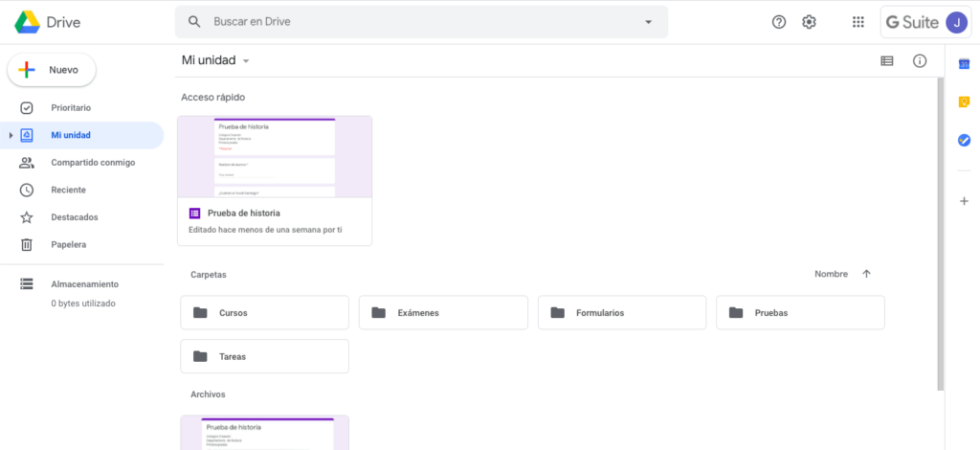Open the settings gear icon
The width and height of the screenshot is (980, 450).
click(x=809, y=22)
